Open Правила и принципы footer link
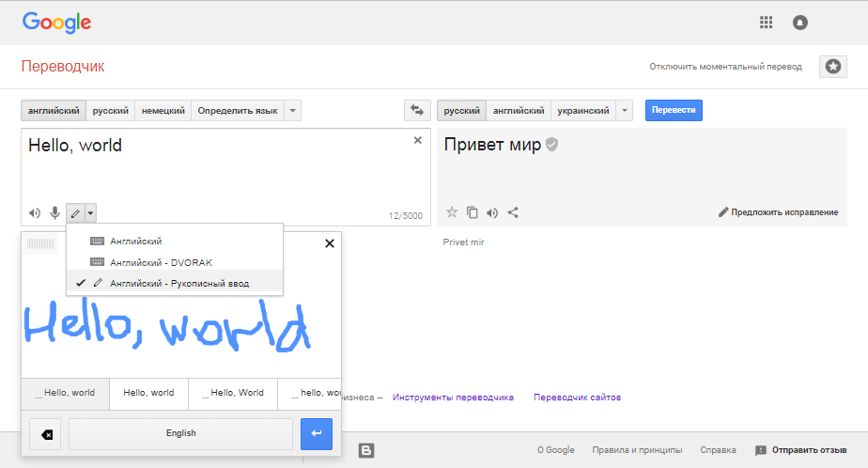Viewport: 868px width, 468px height. click(x=637, y=450)
